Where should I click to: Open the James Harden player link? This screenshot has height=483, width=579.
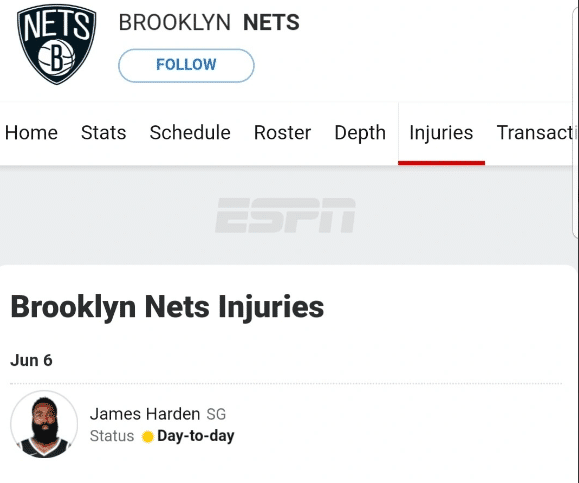pos(145,414)
